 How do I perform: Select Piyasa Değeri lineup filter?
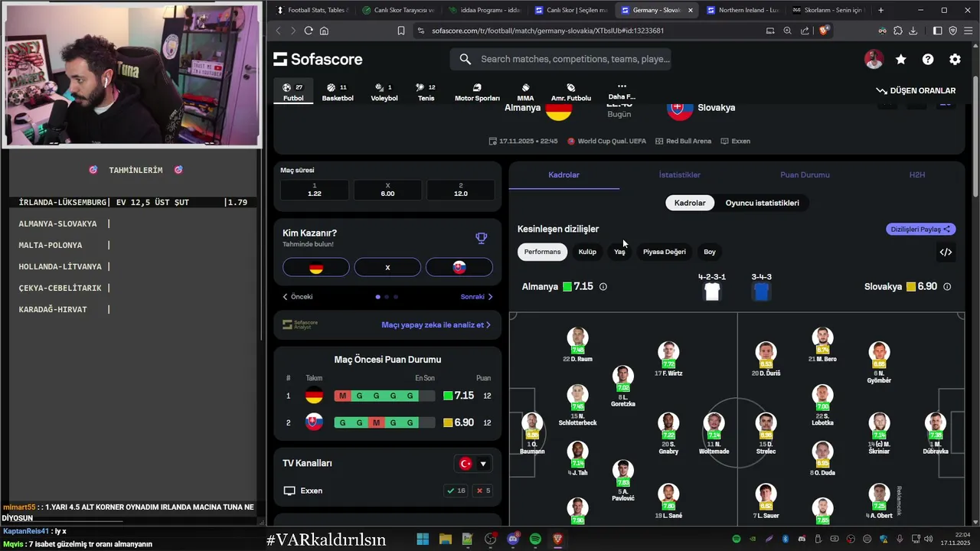665,252
